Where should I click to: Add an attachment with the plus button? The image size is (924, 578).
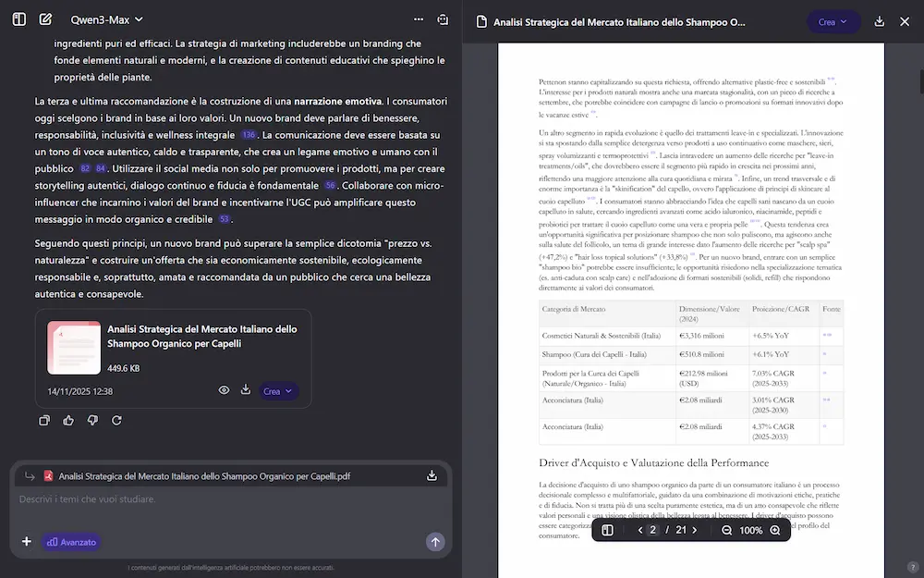coord(27,542)
